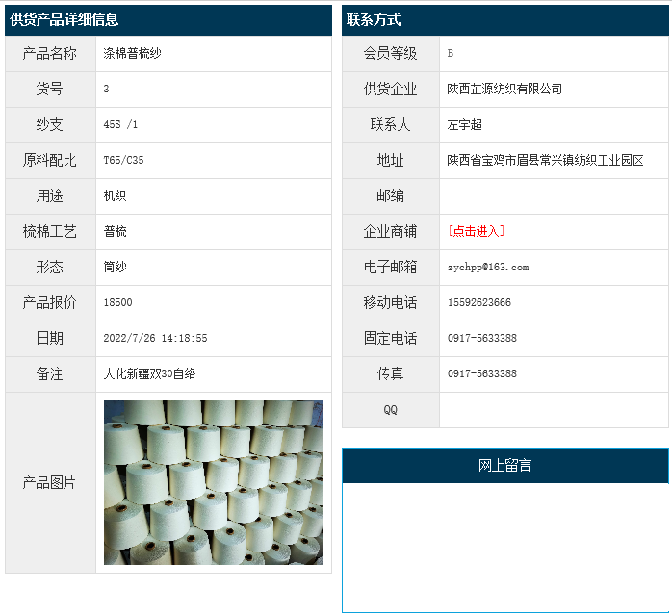The height and width of the screenshot is (616, 672).
Task: Click the 网上留言 panel header
Action: coord(504,466)
